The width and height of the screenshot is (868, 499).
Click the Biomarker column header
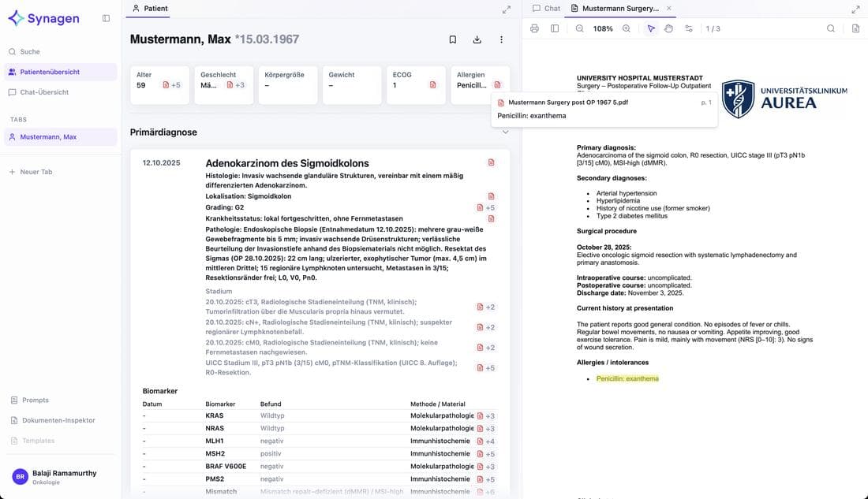click(220, 404)
